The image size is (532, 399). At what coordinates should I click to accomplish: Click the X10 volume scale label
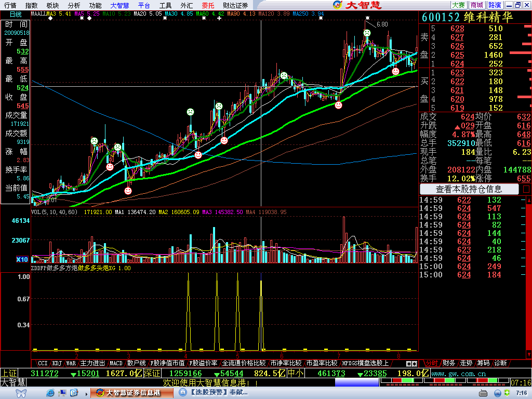[x=22, y=260]
